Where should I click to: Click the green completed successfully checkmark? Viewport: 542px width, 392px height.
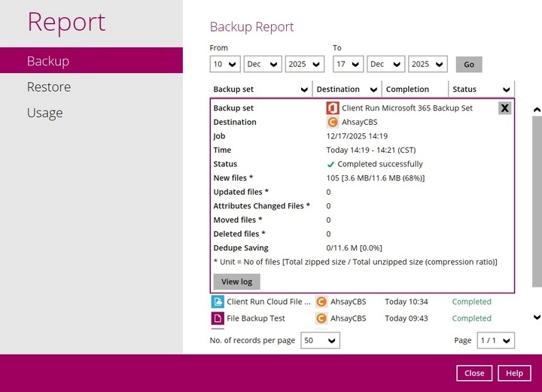click(330, 164)
